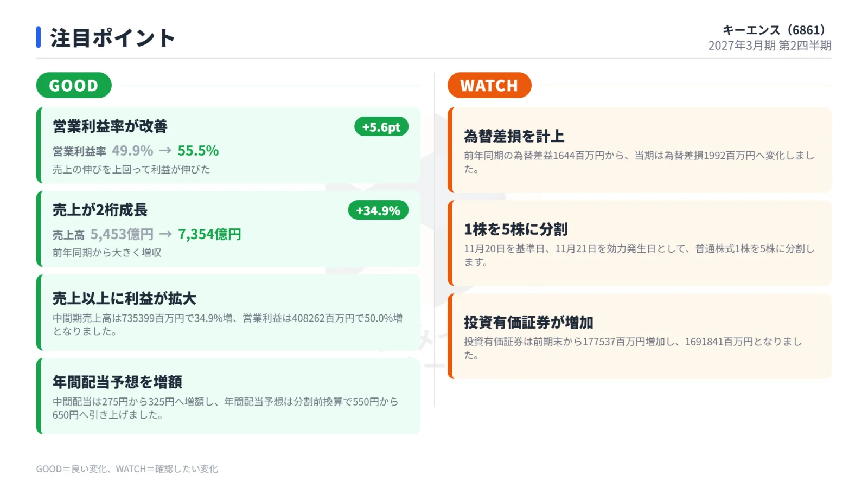Click the GOOD section badge
The height and width of the screenshot is (488, 868).
tap(74, 85)
